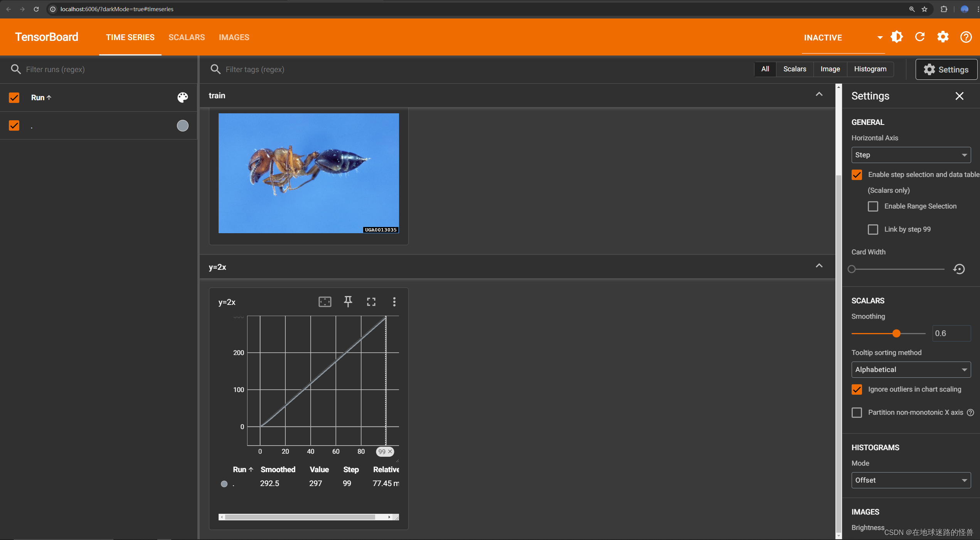The width and height of the screenshot is (980, 540).
Task: Open browser profile avatar
Action: [965, 9]
